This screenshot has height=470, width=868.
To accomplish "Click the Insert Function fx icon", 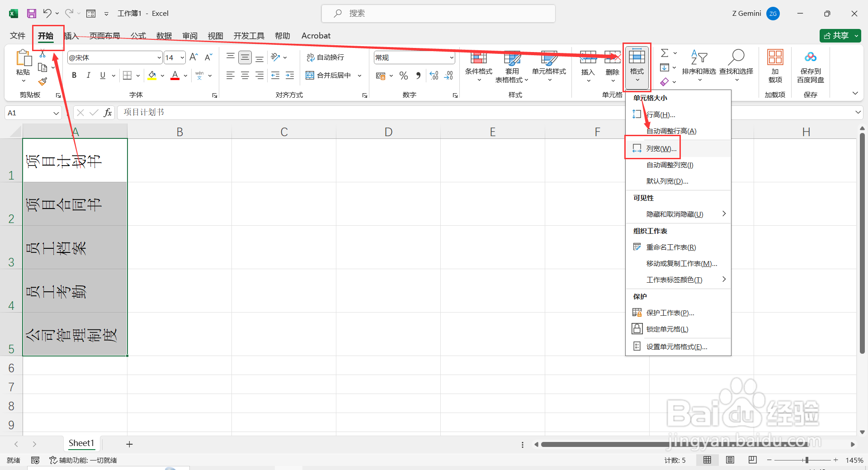I will point(108,113).
